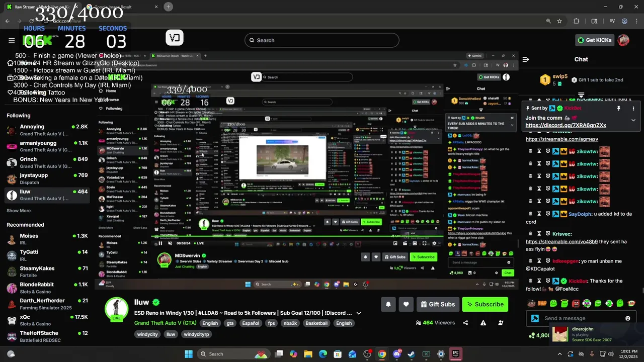Toggle notification bell for lluw

(x=388, y=304)
